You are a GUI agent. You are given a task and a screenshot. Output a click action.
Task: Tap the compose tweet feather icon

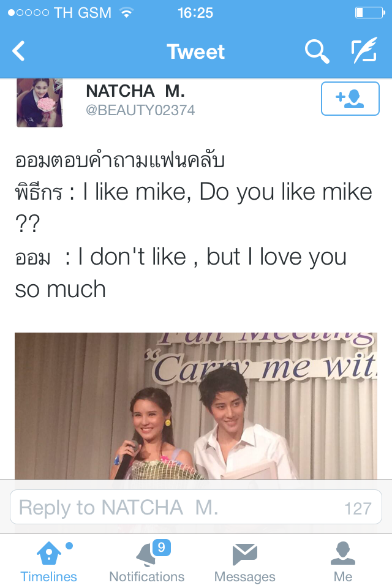click(364, 50)
